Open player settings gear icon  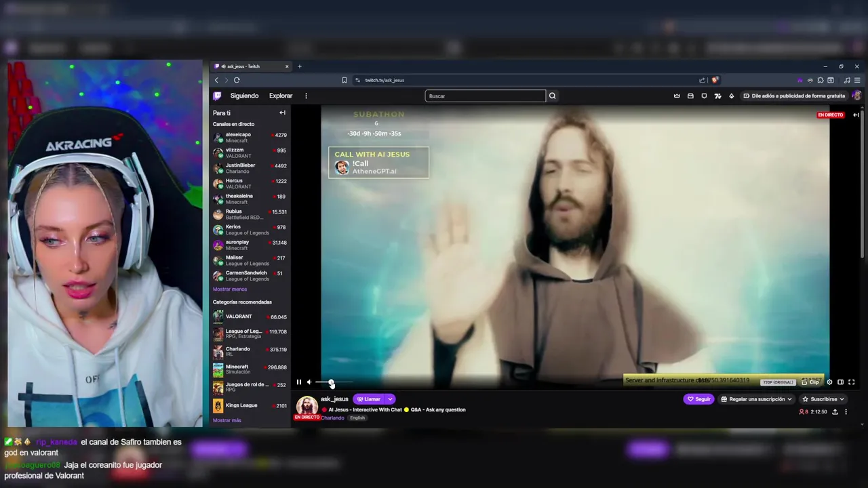829,382
